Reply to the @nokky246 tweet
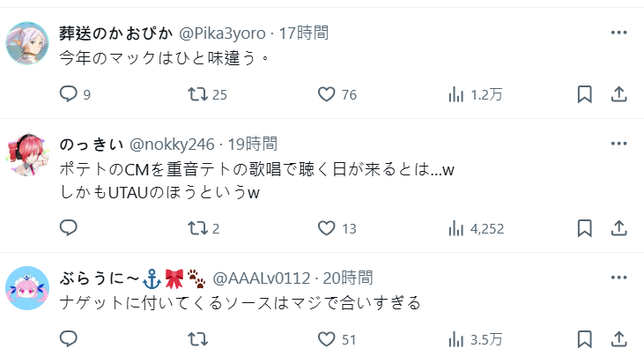 pos(69,228)
